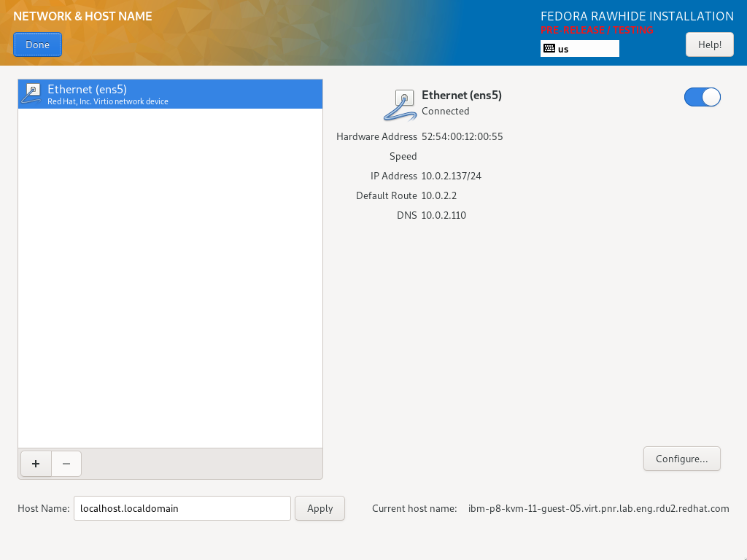Select Ethernet (ens5) in device list

tap(170, 94)
